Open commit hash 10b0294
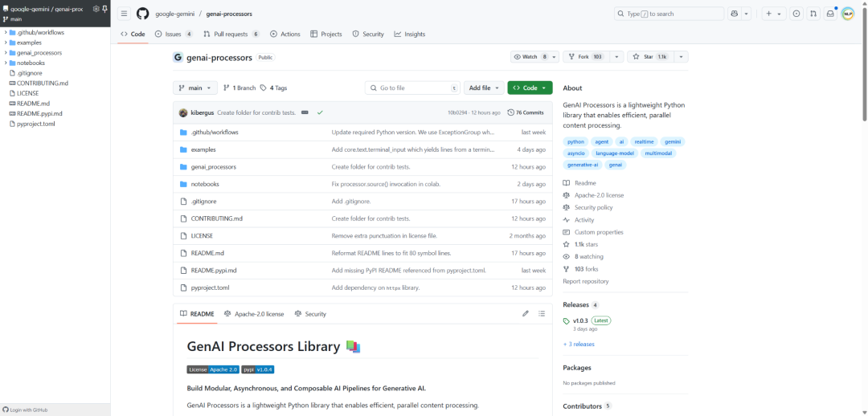The image size is (868, 416). pyautogui.click(x=457, y=113)
